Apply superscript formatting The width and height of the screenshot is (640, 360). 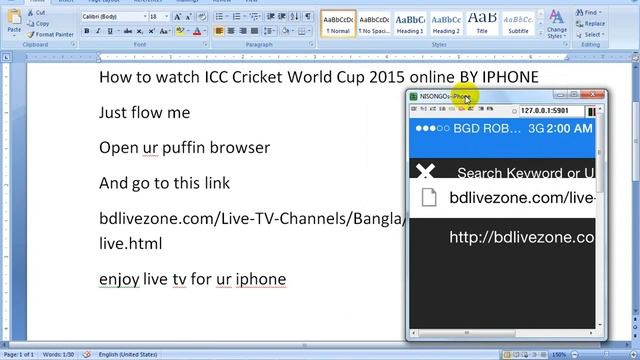coord(151,31)
